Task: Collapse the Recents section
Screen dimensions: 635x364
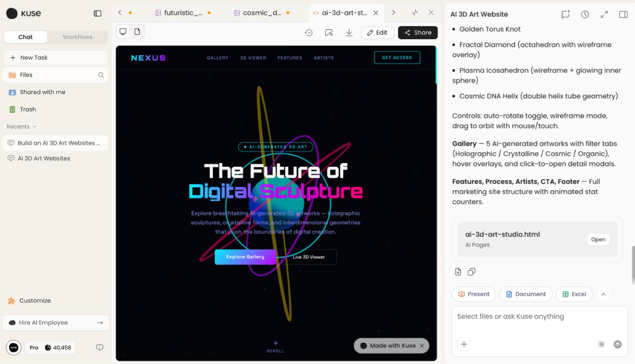Action: coord(21,127)
